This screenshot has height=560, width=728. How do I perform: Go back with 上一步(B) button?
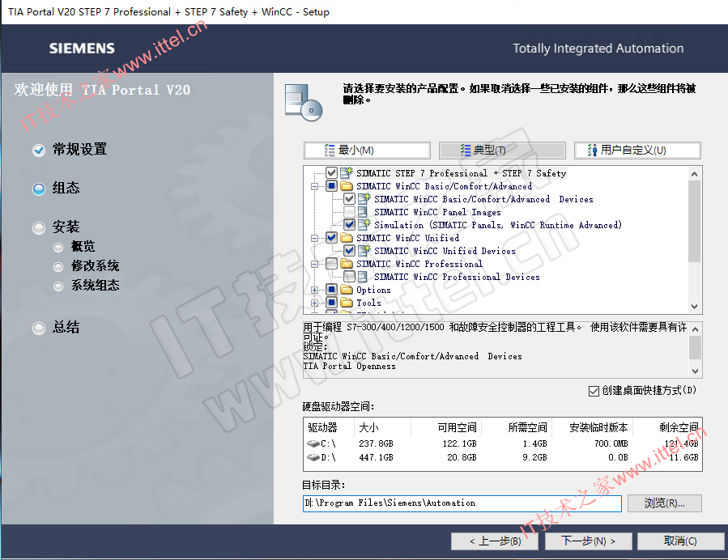pos(495,541)
